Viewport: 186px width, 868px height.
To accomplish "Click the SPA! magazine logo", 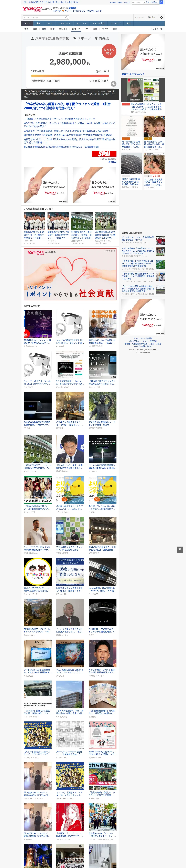I will 104,154.
